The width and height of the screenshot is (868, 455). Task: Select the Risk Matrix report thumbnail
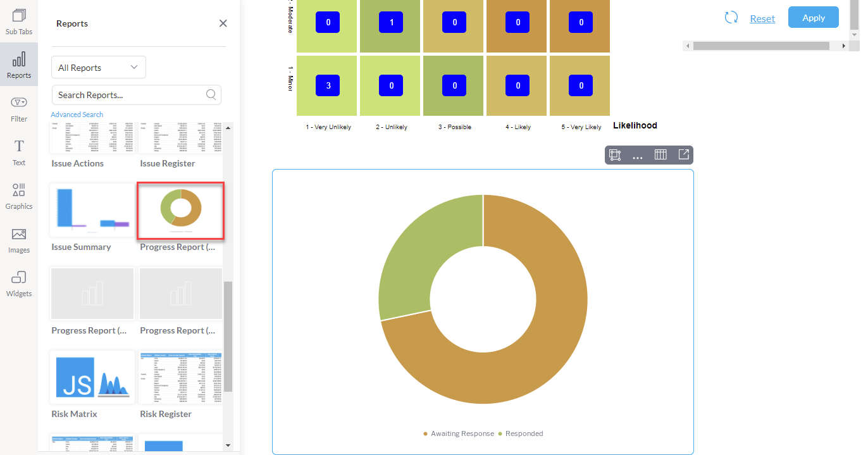point(92,378)
